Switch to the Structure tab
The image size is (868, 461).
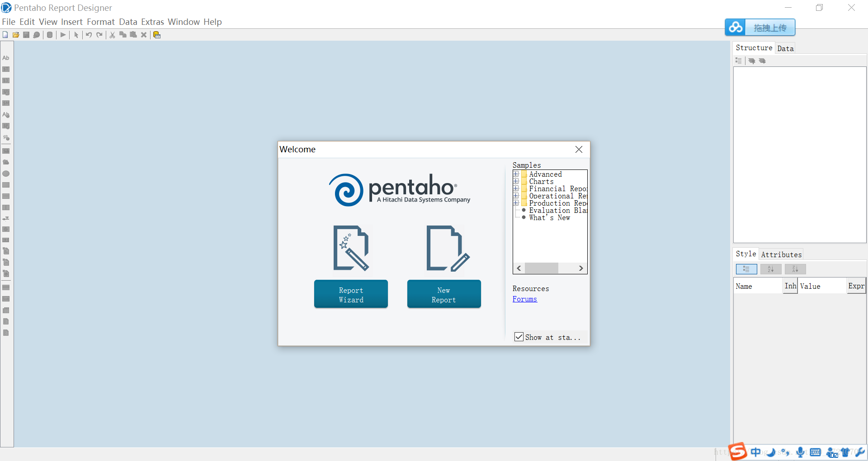pyautogui.click(x=754, y=47)
